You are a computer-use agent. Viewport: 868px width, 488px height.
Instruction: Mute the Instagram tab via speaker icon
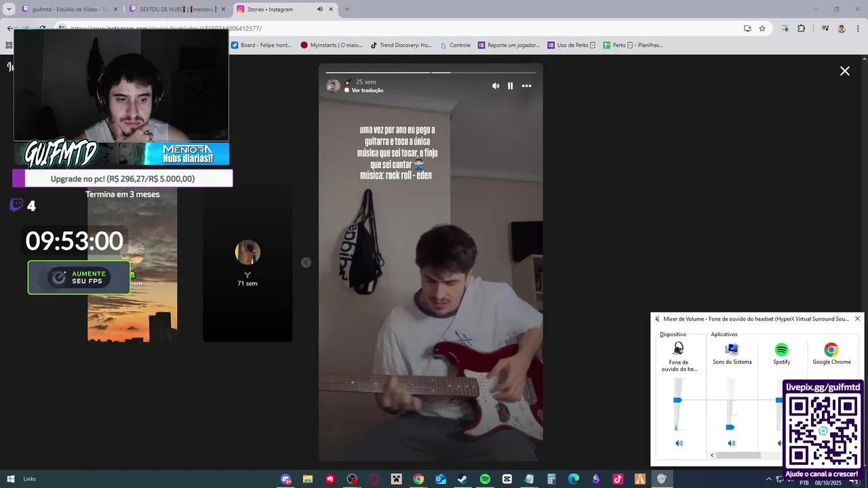pos(319,9)
